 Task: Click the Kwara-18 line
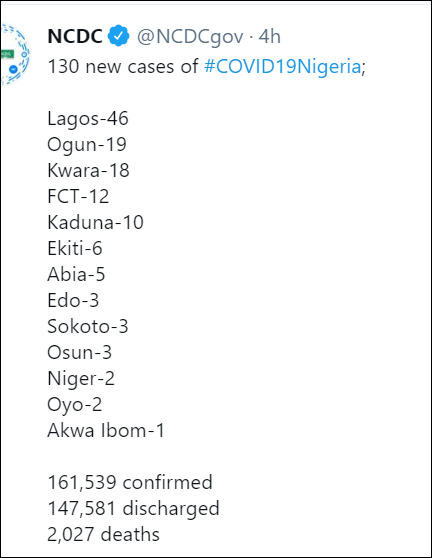[x=88, y=170]
